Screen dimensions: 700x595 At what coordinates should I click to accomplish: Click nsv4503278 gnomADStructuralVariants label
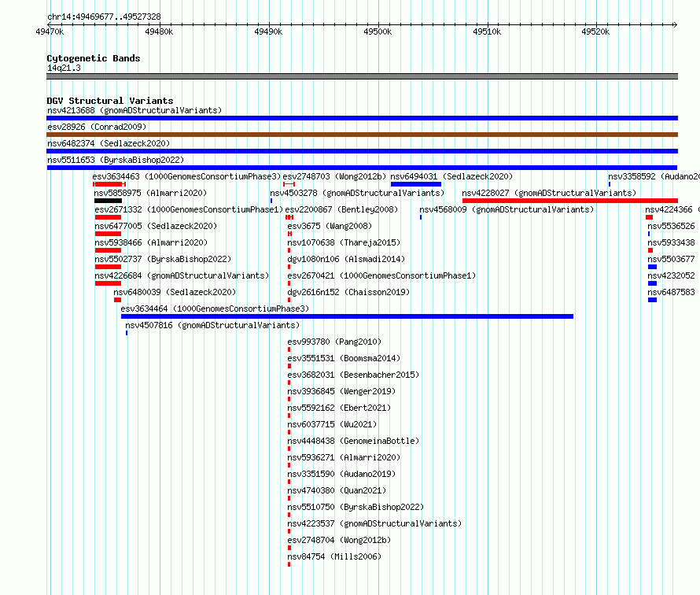pyautogui.click(x=357, y=193)
